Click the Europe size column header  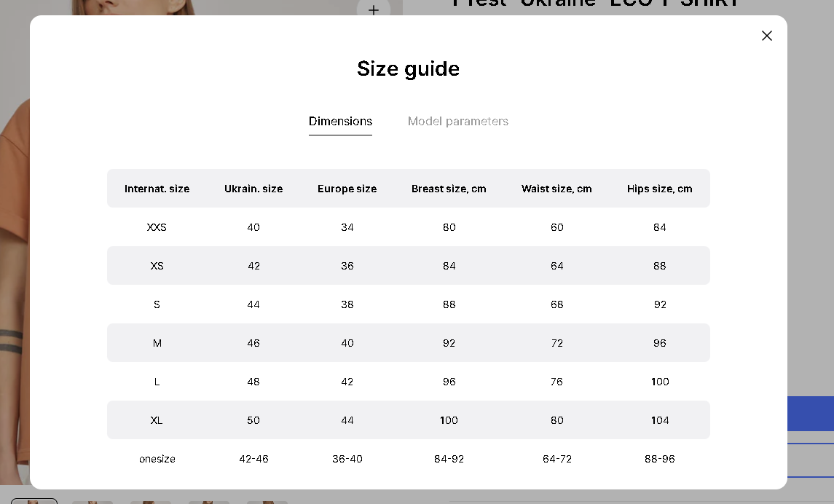click(x=347, y=189)
